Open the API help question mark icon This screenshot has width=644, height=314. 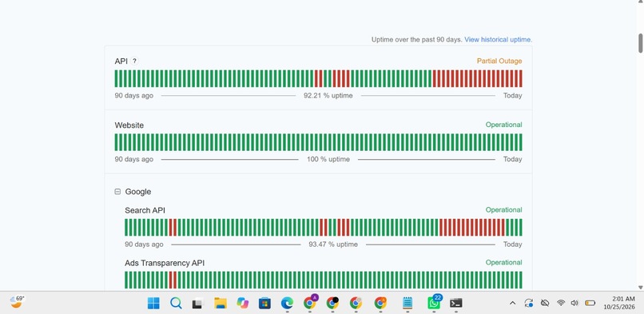click(x=134, y=62)
